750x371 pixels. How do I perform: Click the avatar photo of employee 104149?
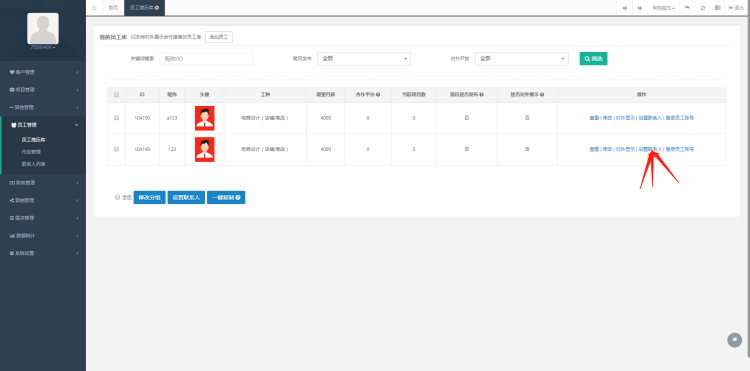click(205, 150)
